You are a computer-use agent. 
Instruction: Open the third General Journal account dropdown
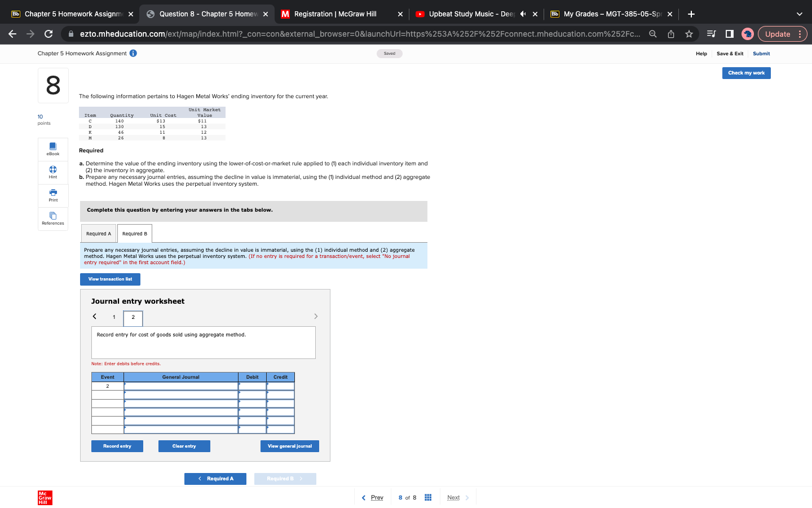coord(181,403)
